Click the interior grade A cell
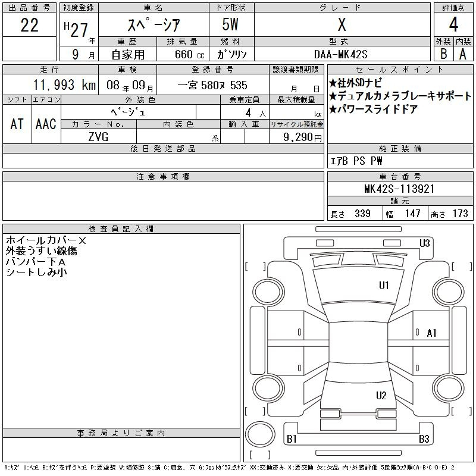Viewport: 476px width, 476px height. (463, 54)
